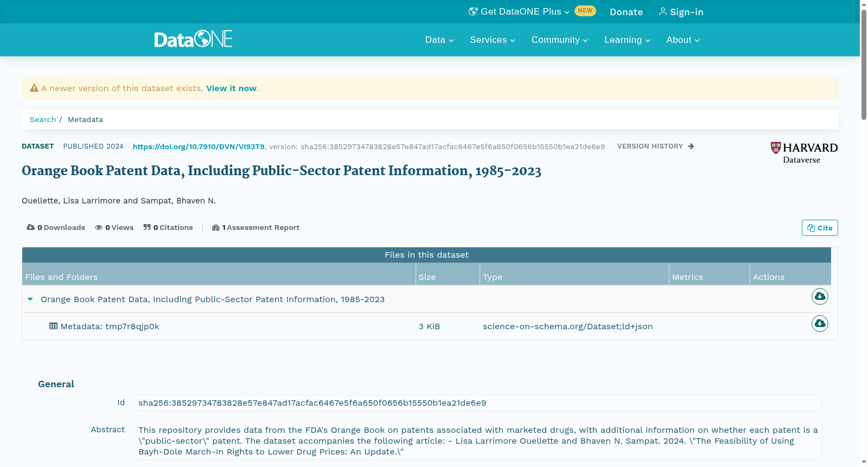This screenshot has height=467, width=868.
Task: Expand the Learning menu
Action: pyautogui.click(x=627, y=40)
